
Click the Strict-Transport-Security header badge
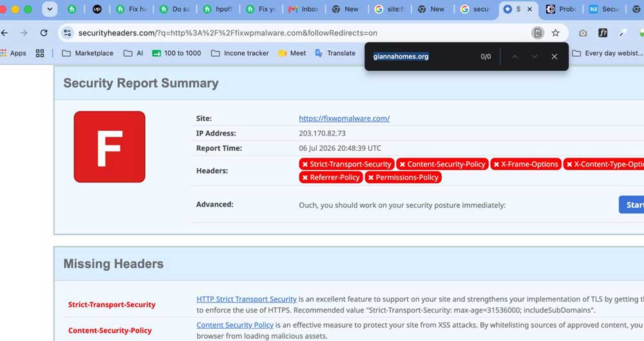click(346, 164)
